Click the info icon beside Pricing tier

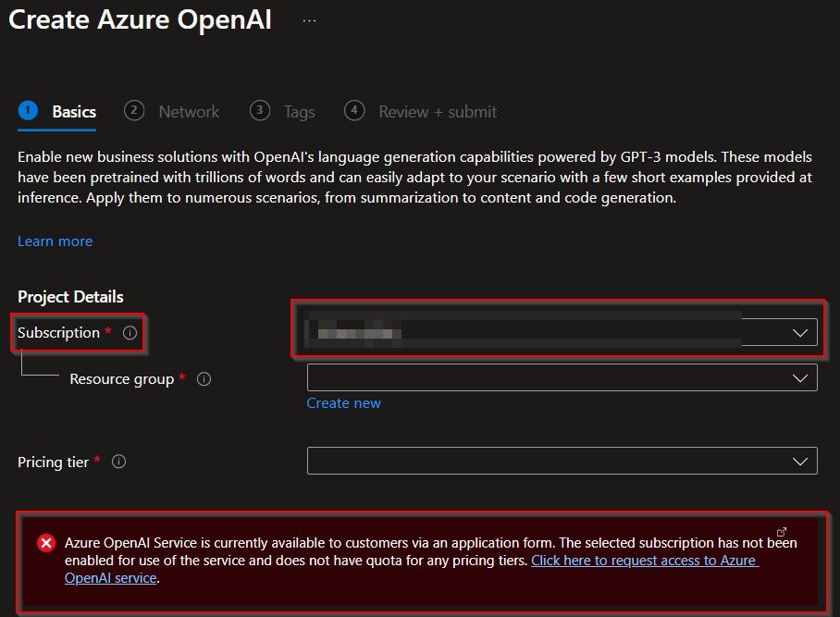[x=119, y=462]
